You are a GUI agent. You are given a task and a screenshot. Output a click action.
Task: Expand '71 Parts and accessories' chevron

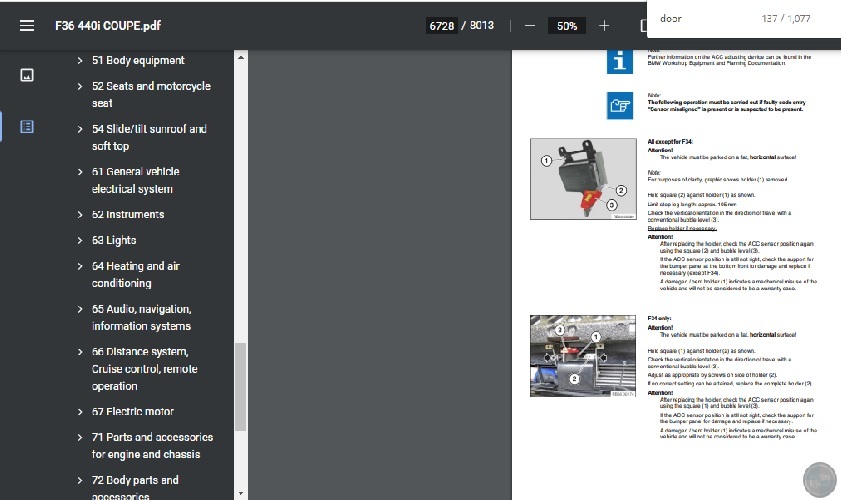click(x=80, y=437)
